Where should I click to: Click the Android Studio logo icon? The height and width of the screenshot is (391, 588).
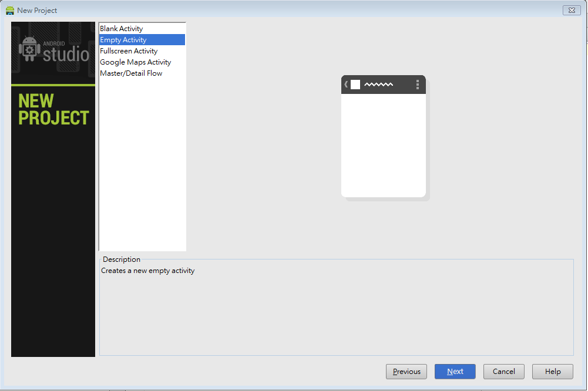(x=29, y=49)
